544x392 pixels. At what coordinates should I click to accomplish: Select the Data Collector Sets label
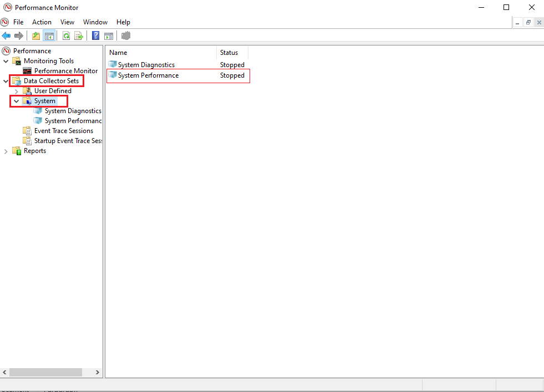pos(52,81)
